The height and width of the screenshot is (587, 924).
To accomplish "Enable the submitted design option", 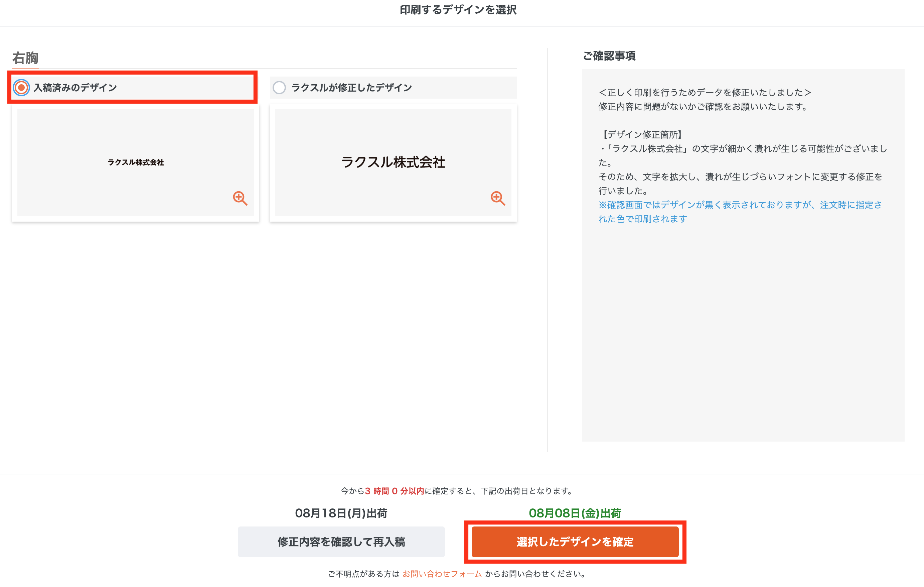I will point(22,88).
